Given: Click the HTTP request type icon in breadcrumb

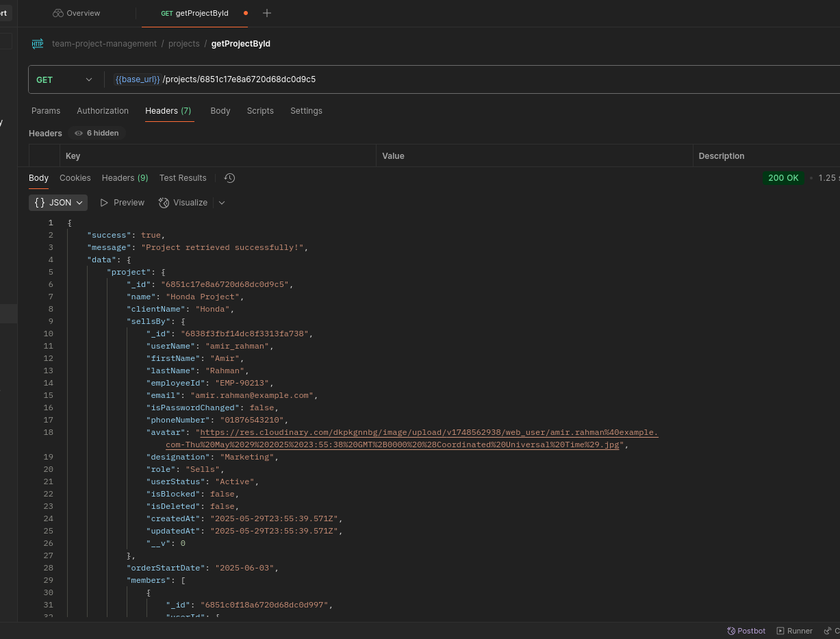Looking at the screenshot, I should 38,44.
